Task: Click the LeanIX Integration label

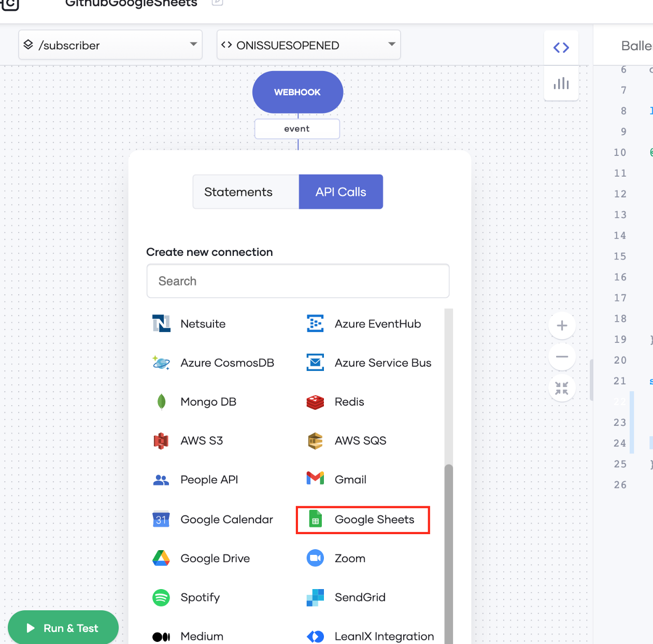Action: tap(384, 636)
